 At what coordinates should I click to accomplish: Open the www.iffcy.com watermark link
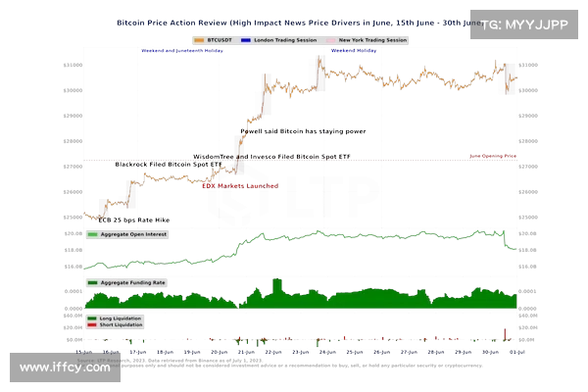[x=66, y=367]
